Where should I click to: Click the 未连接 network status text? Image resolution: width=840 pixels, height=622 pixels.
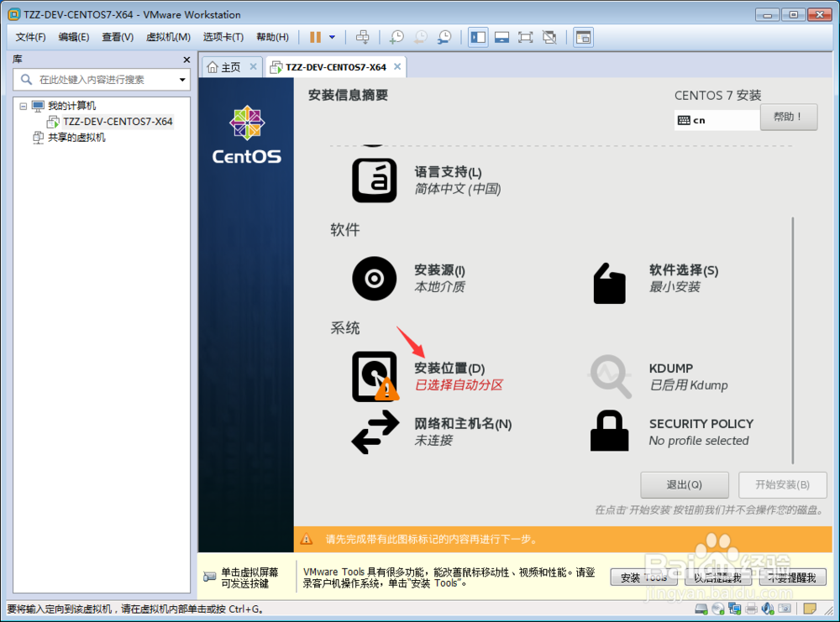pos(433,441)
